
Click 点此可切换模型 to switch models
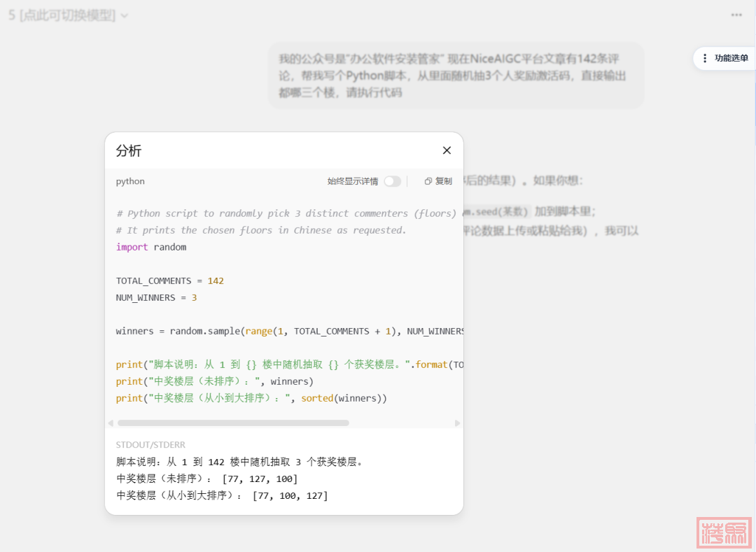point(68,15)
